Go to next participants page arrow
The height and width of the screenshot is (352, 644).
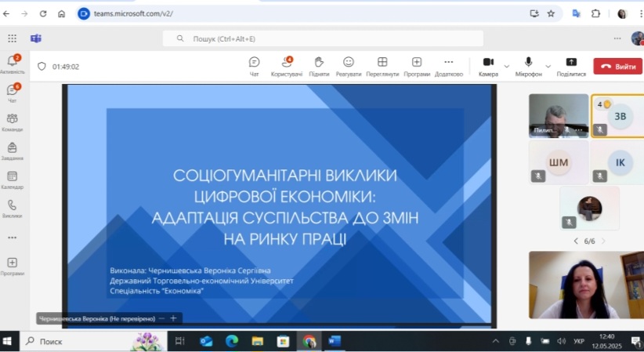pos(599,241)
